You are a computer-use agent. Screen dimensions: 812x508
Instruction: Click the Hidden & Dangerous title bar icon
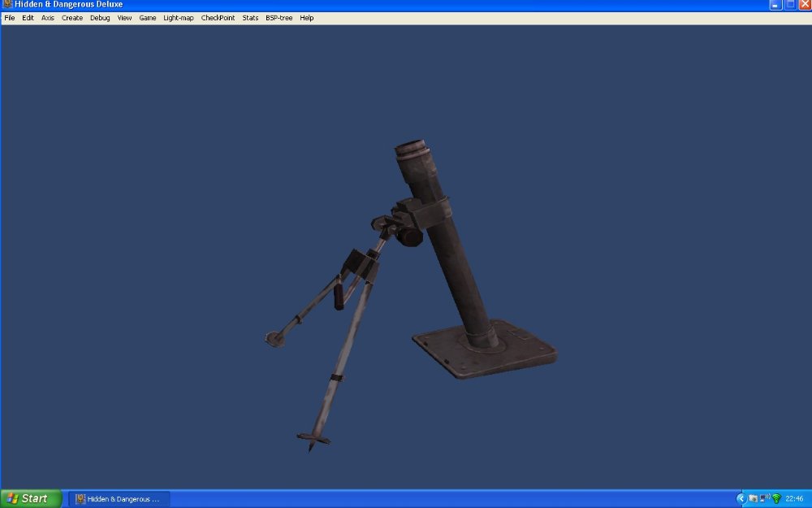(x=7, y=4)
